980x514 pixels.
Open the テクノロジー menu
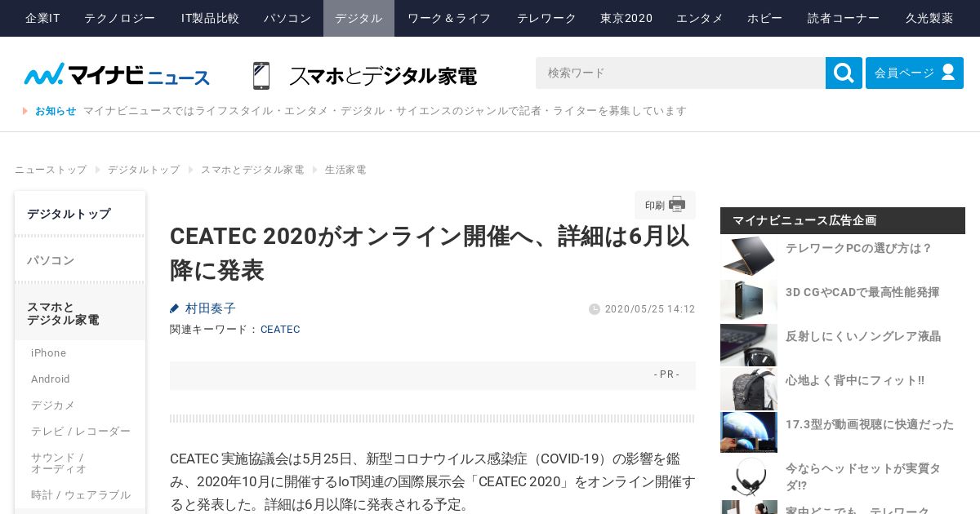point(120,18)
